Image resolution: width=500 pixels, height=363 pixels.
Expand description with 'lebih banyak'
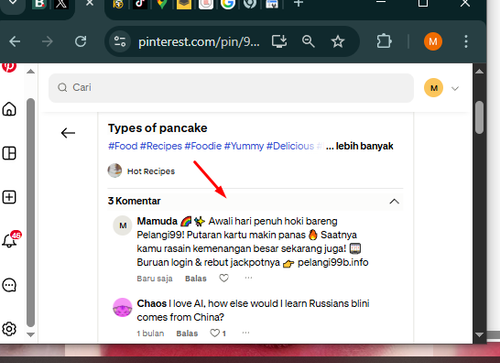coord(364,146)
